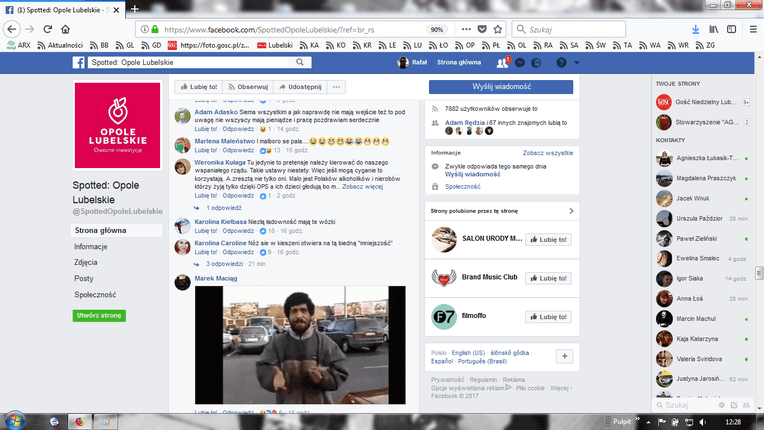Open Facebook friend requests icon

(x=502, y=63)
